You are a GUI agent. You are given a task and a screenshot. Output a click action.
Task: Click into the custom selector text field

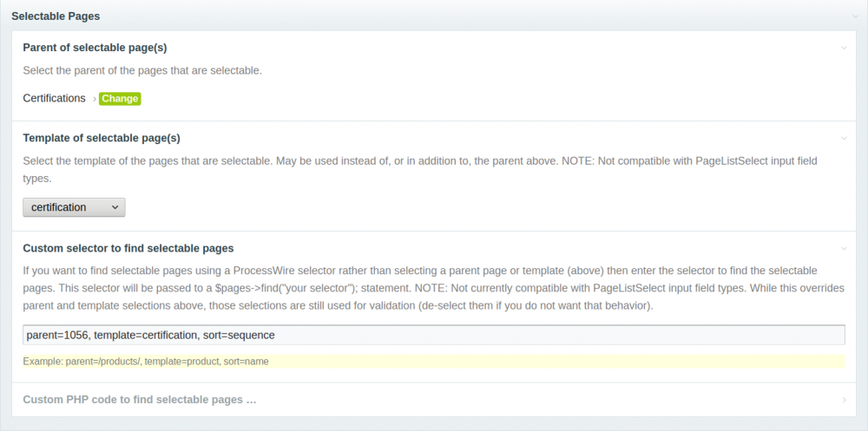(x=433, y=335)
